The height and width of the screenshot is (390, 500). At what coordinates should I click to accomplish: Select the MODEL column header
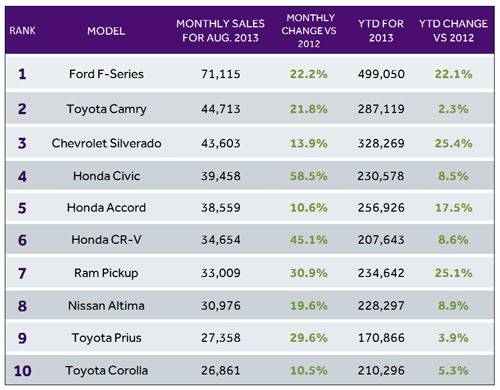pyautogui.click(x=106, y=31)
